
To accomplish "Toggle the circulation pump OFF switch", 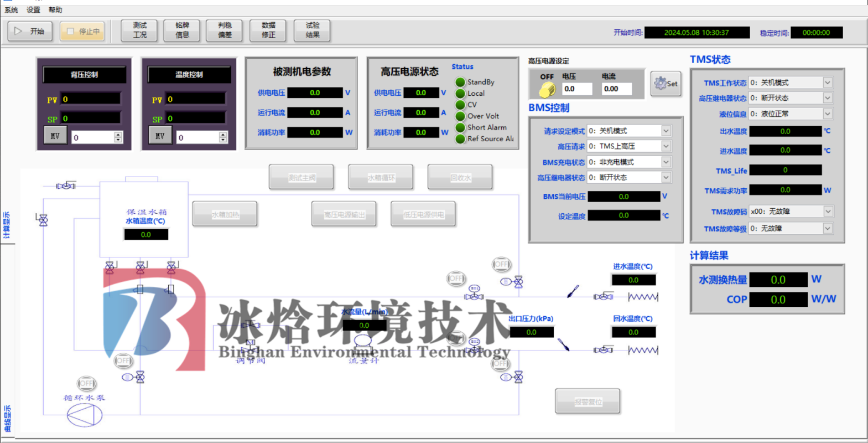I will 86,383.
